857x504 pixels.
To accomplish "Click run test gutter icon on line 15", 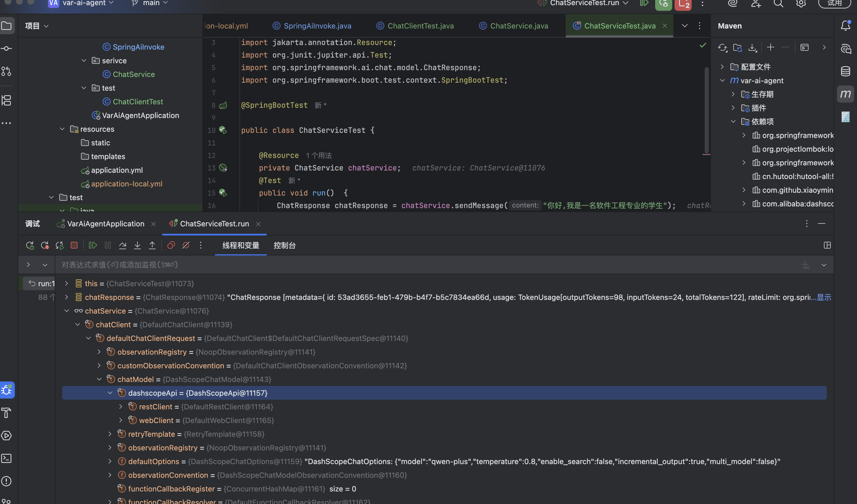I will [x=223, y=193].
